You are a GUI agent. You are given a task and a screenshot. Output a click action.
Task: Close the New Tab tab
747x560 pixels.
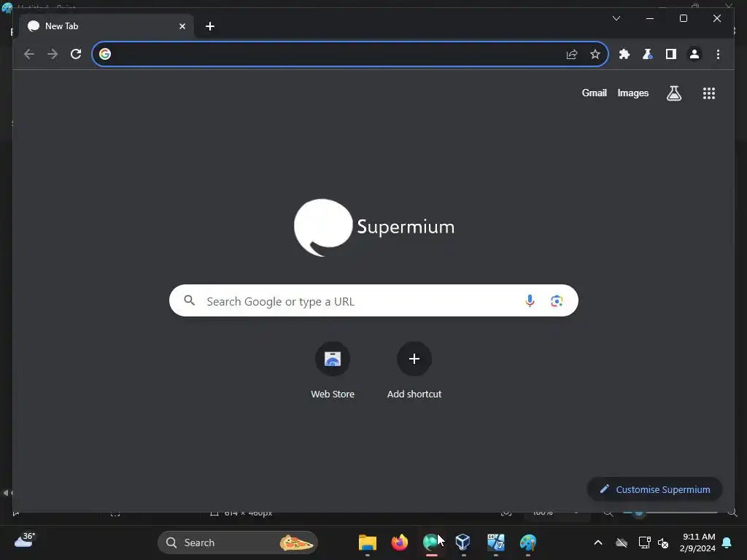click(x=182, y=26)
